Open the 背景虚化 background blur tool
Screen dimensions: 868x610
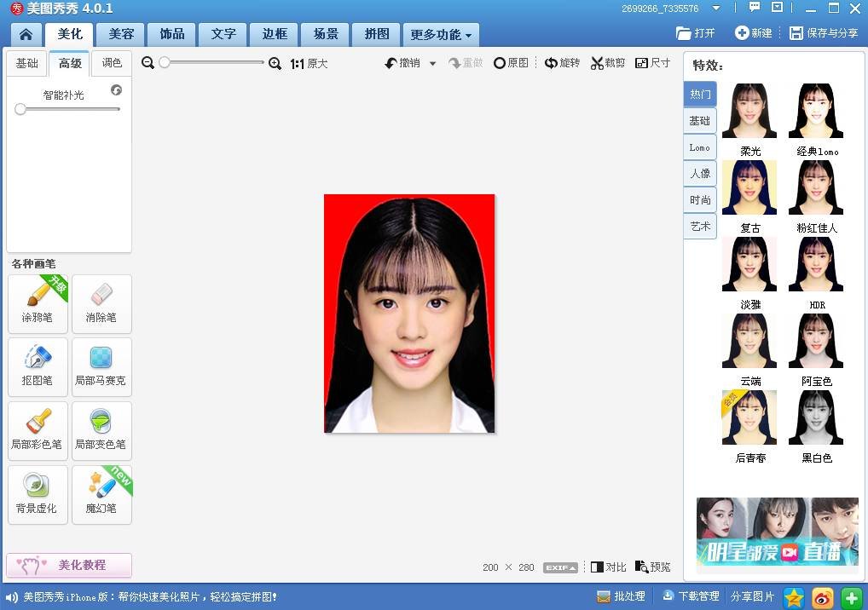pyautogui.click(x=38, y=494)
